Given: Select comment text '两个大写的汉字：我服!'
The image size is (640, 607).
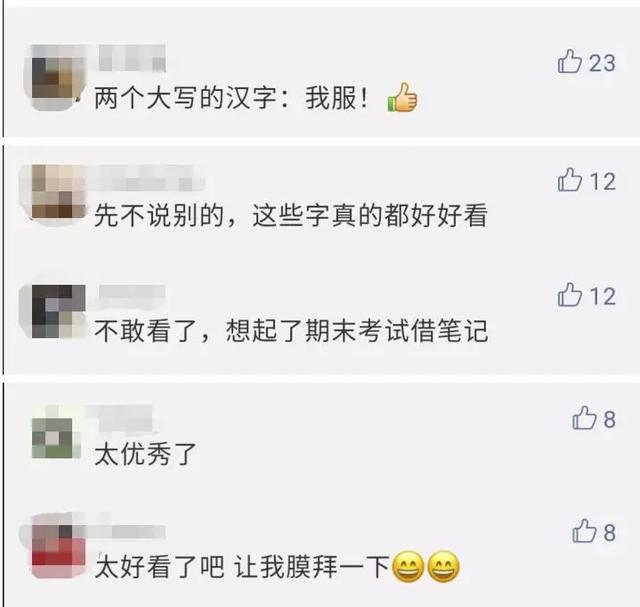Looking at the screenshot, I should [231, 99].
